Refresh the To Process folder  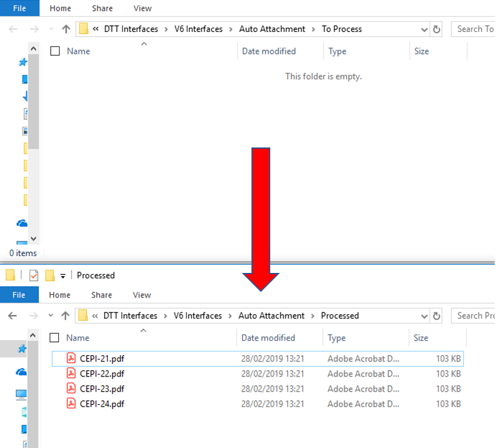436,29
